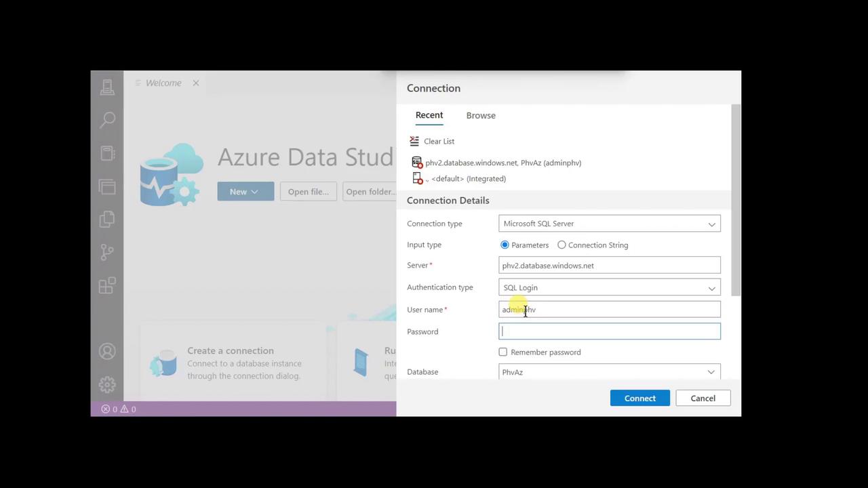Screen dimensions: 868x488
Task: Focus the Password input field
Action: (x=610, y=331)
